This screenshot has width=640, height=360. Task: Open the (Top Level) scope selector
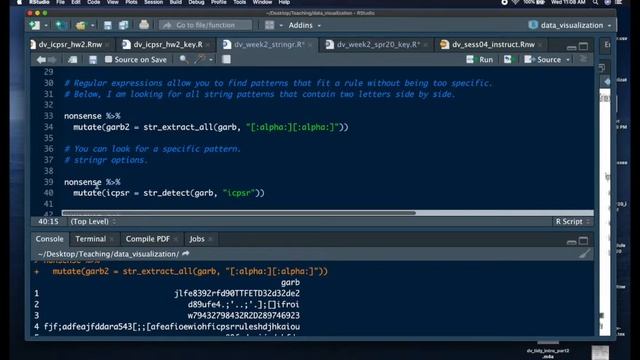tap(93, 222)
